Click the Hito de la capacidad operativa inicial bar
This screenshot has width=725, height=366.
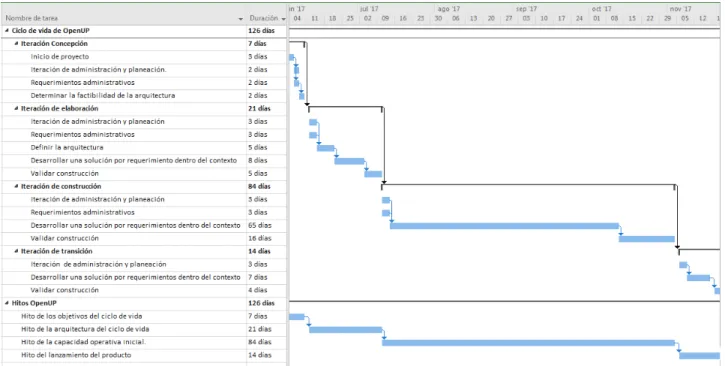click(528, 343)
